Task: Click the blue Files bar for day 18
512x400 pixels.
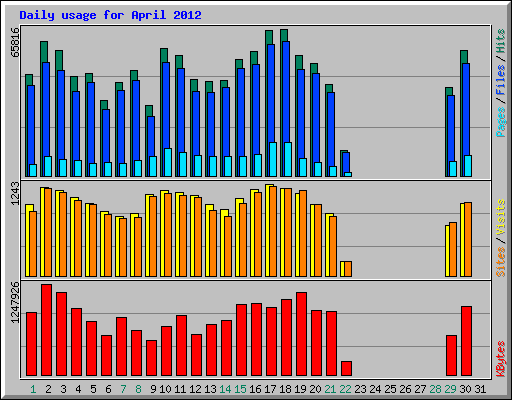Action: click(x=286, y=92)
